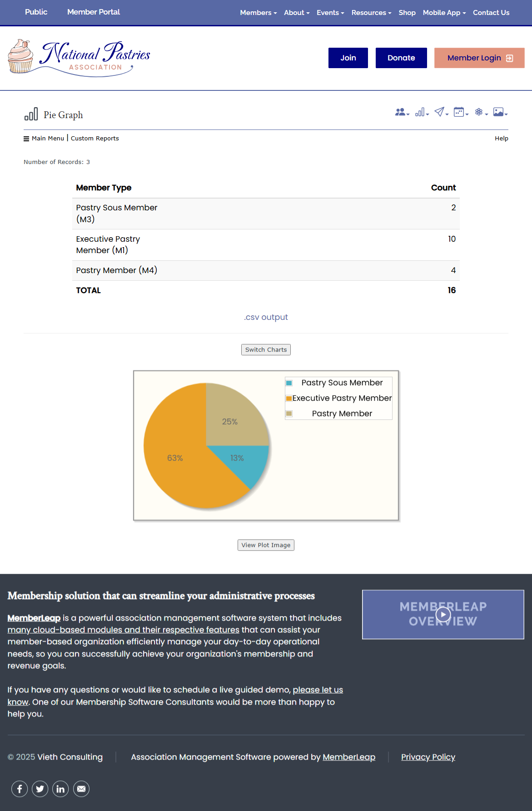This screenshot has height=811, width=532.
Task: Open the MemberLeap link in the footer paragraph
Action: click(34, 618)
